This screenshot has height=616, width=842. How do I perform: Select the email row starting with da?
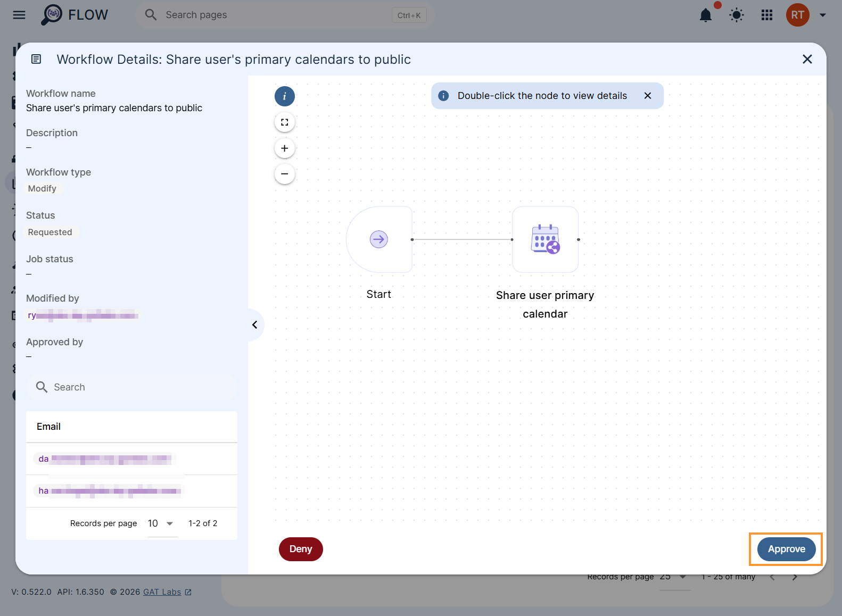tap(131, 459)
